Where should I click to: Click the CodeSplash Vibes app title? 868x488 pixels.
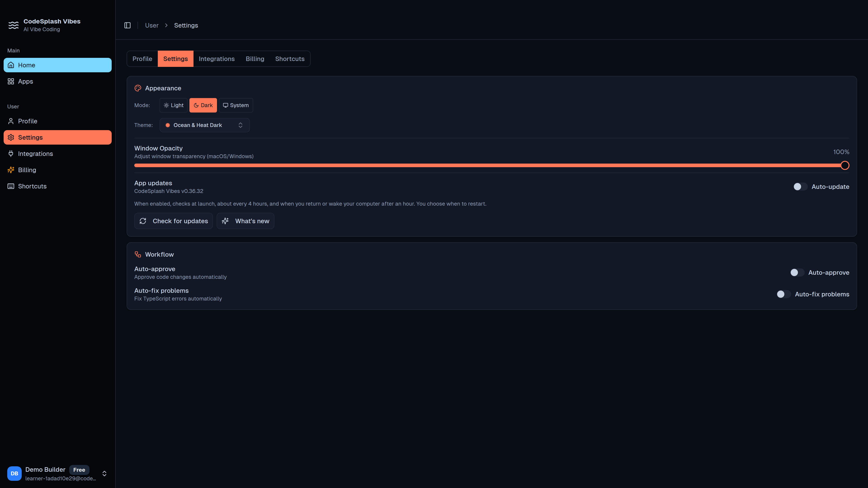pyautogui.click(x=52, y=21)
